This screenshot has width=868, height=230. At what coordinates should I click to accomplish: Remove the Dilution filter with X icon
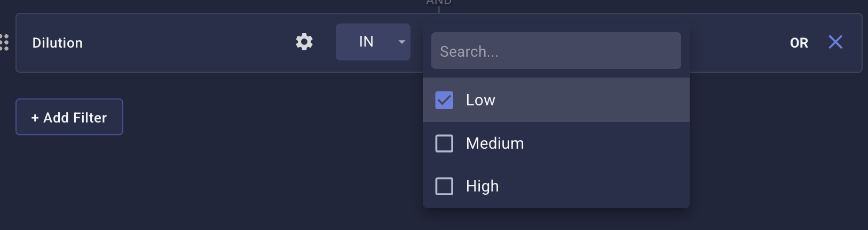pyautogui.click(x=835, y=42)
